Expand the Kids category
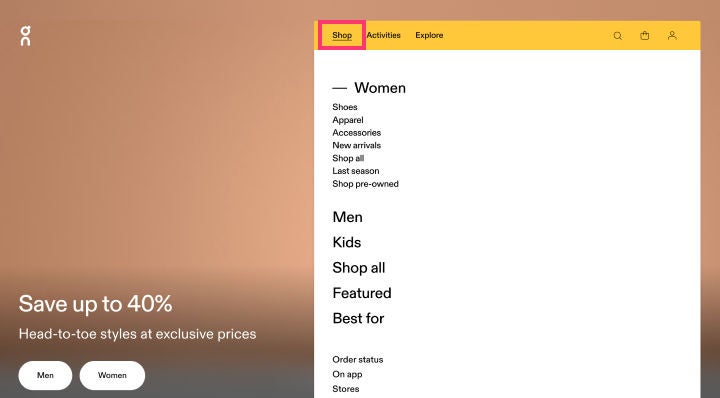The width and height of the screenshot is (720, 398). point(347,242)
